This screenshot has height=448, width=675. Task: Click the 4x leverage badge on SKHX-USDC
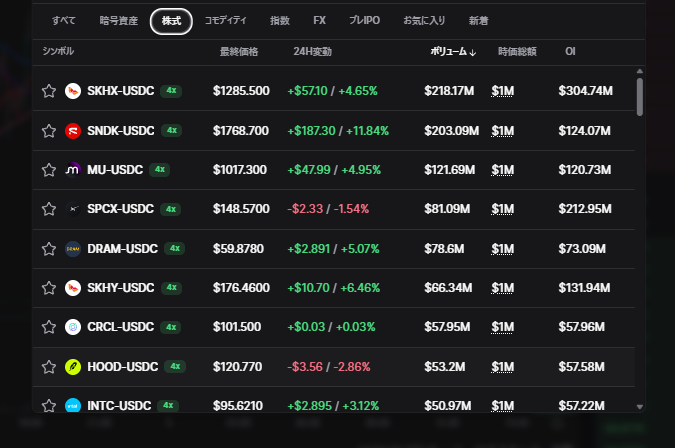[x=171, y=90]
